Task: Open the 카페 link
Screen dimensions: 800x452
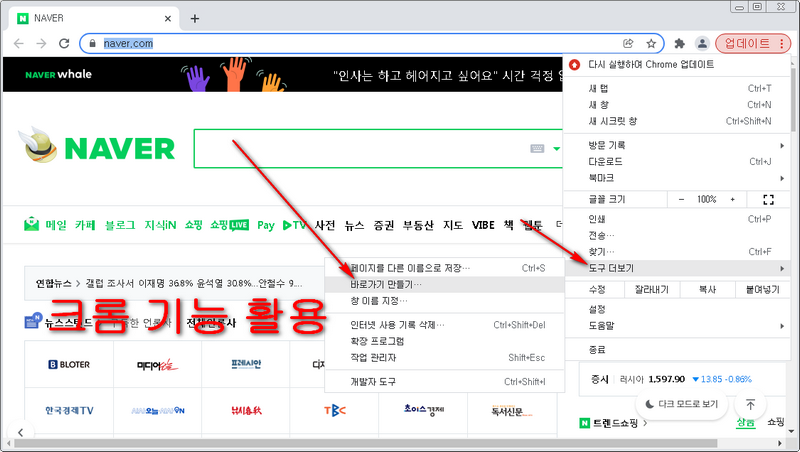Action: pyautogui.click(x=85, y=225)
